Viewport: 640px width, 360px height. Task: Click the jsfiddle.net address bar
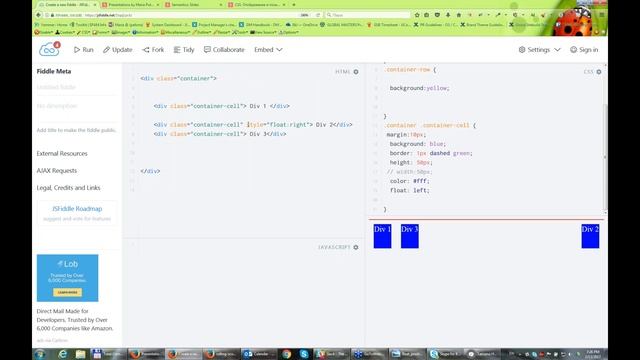tap(176, 15)
